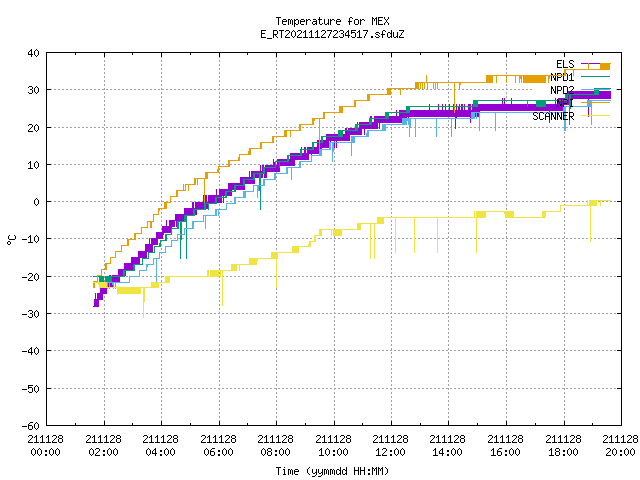
Task: Click the x-axis tick label '211128 08:00'
Action: [276, 445]
